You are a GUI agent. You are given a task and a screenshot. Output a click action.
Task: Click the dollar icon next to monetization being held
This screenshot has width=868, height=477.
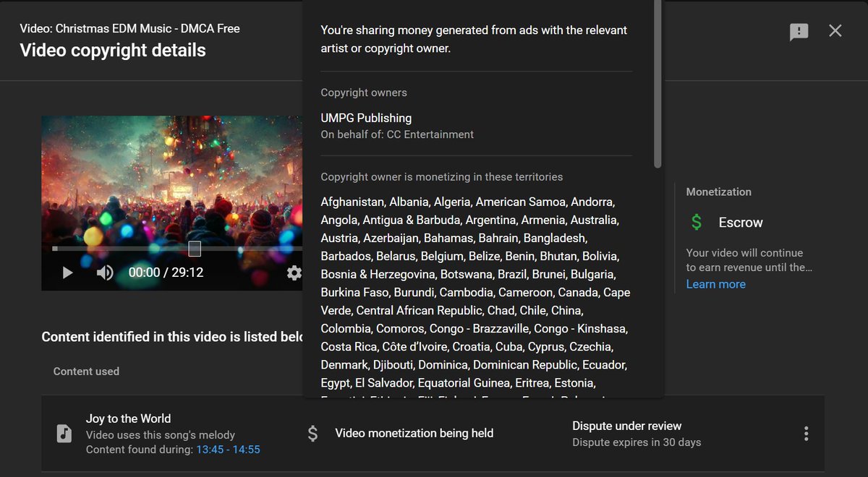(x=312, y=433)
